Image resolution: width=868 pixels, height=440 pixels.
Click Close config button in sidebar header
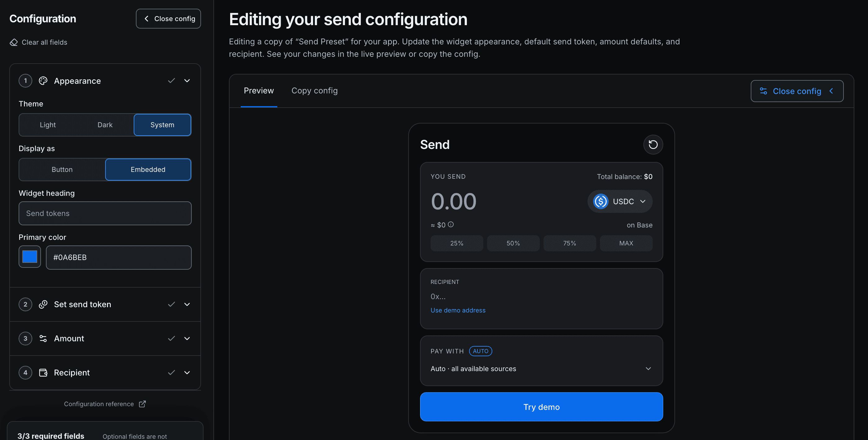168,19
